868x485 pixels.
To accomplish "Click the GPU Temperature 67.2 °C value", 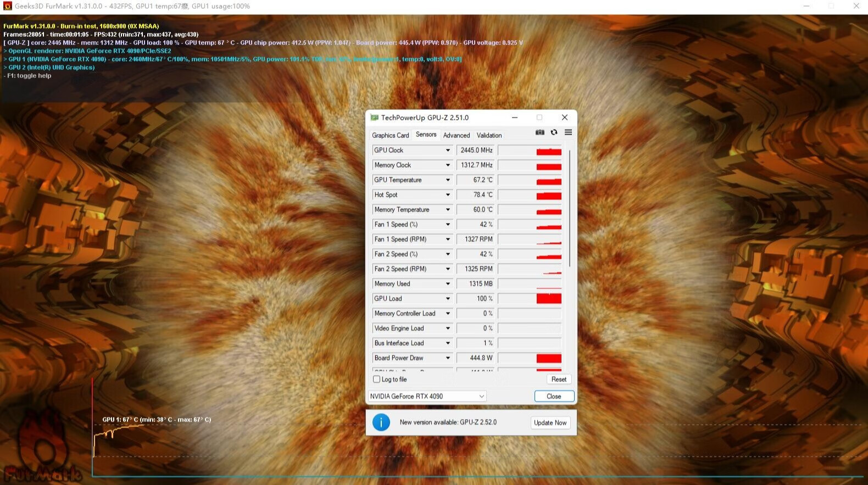I will (475, 180).
